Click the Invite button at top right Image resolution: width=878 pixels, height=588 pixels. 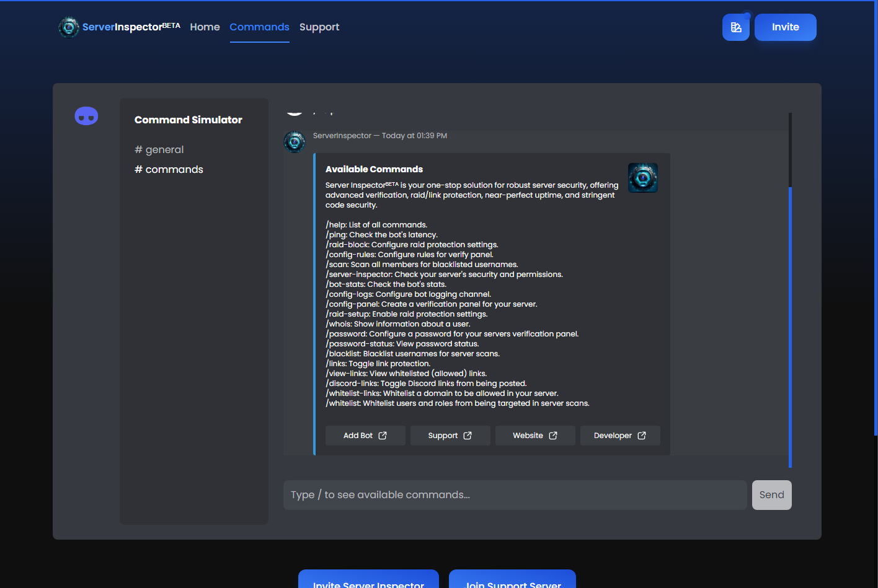(x=785, y=27)
